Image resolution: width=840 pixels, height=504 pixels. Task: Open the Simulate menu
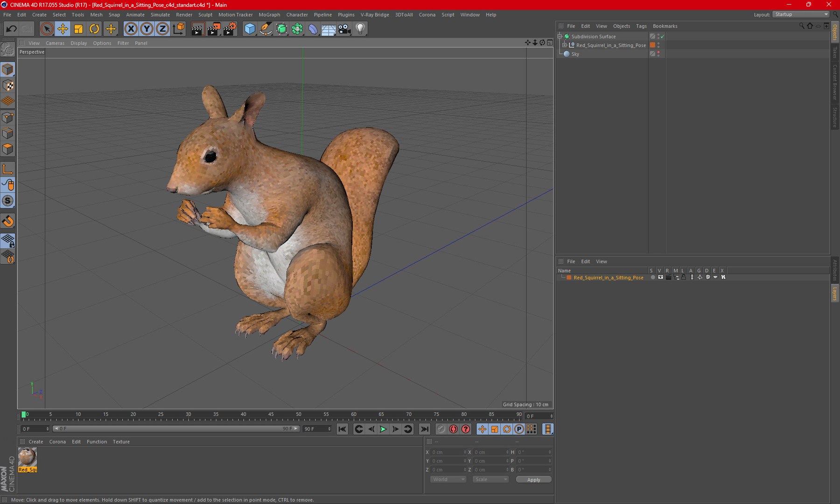pyautogui.click(x=160, y=14)
